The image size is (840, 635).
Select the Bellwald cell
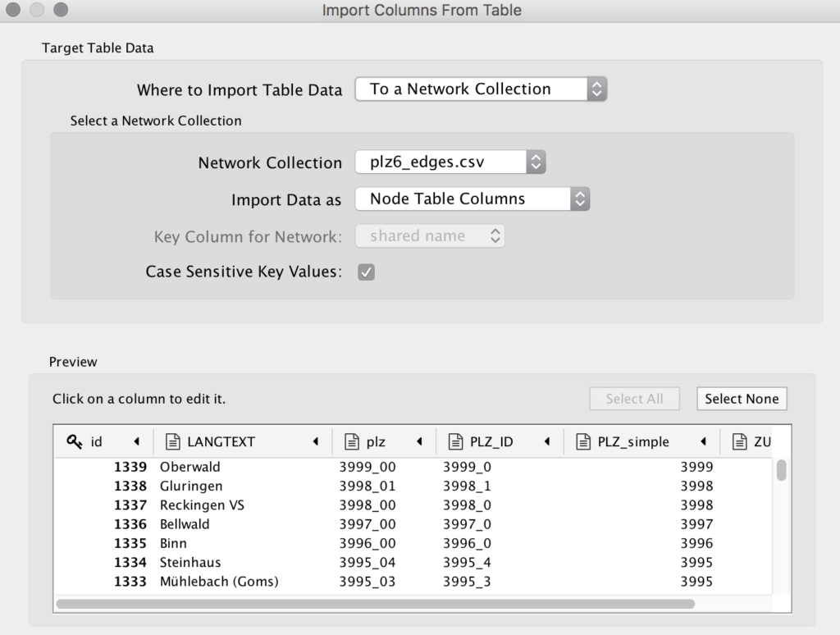point(185,524)
